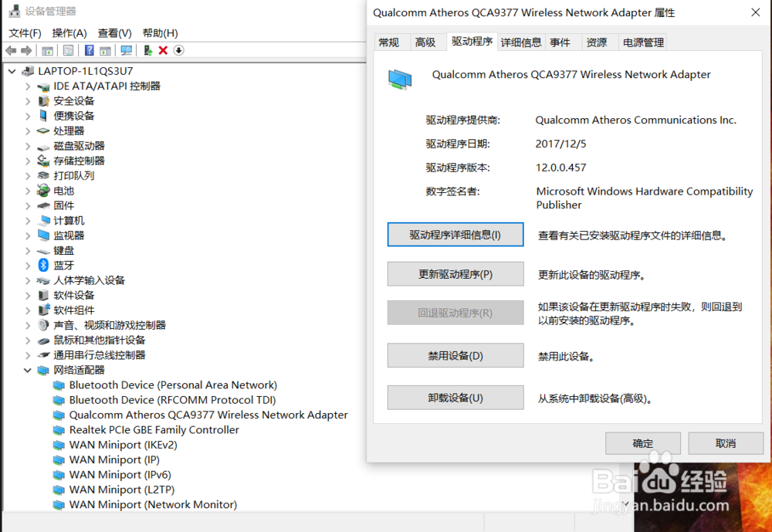Expand the 磁盘驱动器 node
772x532 pixels.
click(x=28, y=146)
